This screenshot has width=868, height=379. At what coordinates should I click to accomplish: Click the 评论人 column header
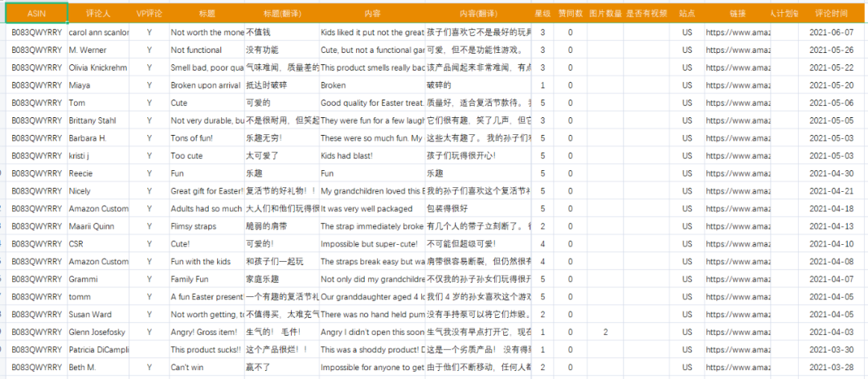[98, 14]
